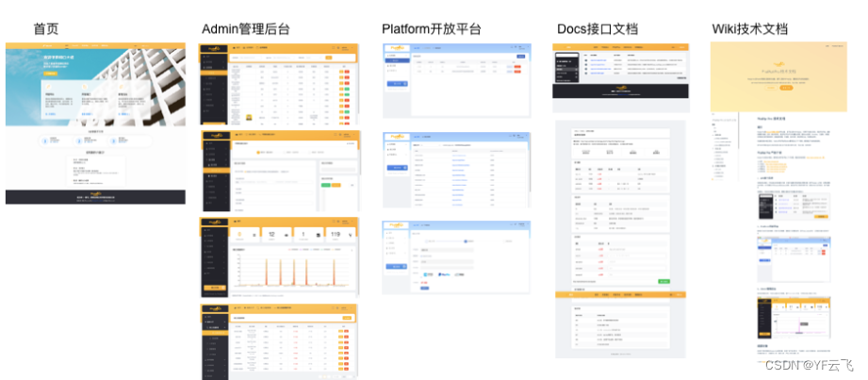The height and width of the screenshot is (380, 868).
Task: Click the orange button on Wiki landing page
Action: coord(786,88)
